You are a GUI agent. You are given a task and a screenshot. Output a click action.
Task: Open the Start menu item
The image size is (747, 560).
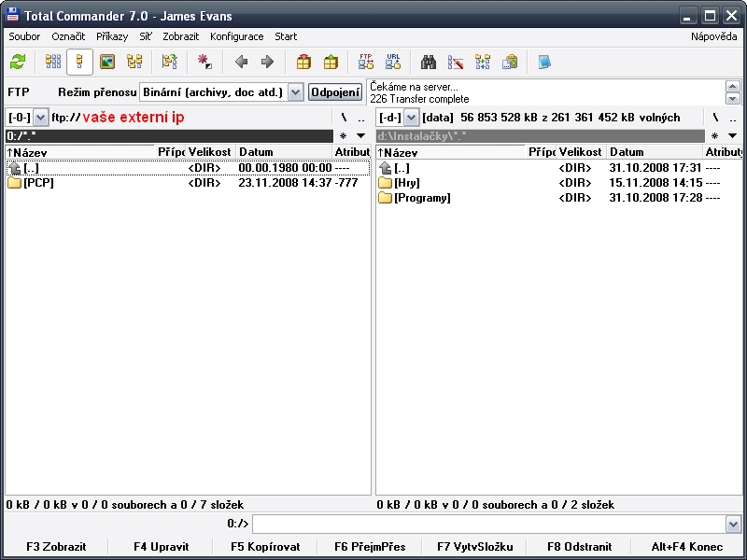286,36
